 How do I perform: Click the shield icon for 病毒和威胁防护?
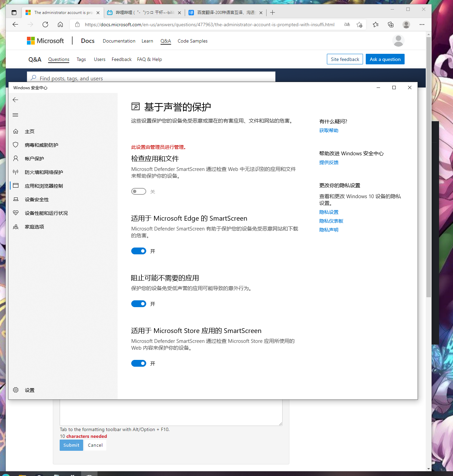[16, 145]
